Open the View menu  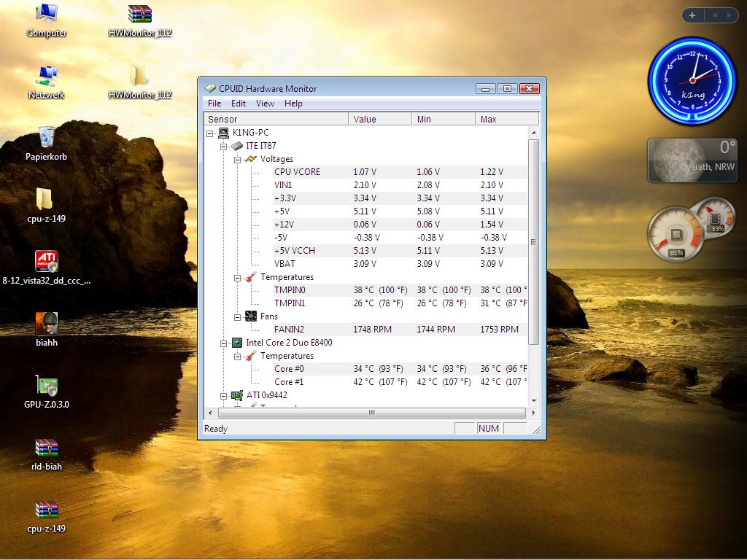265,104
